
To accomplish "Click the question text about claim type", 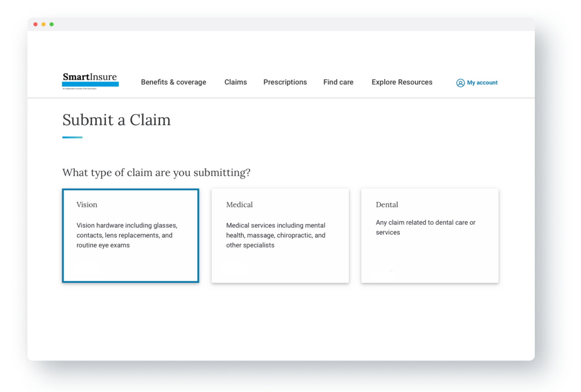I will pos(156,172).
